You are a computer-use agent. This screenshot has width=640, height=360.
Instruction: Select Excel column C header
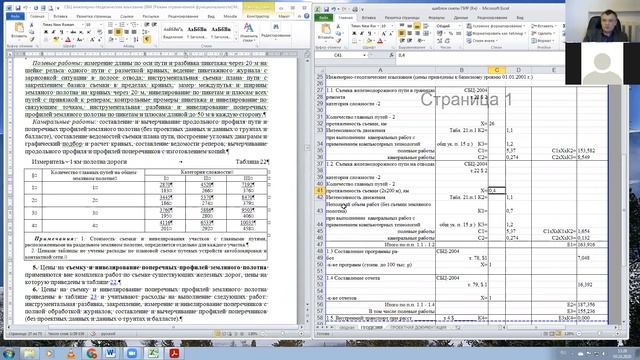click(x=497, y=70)
